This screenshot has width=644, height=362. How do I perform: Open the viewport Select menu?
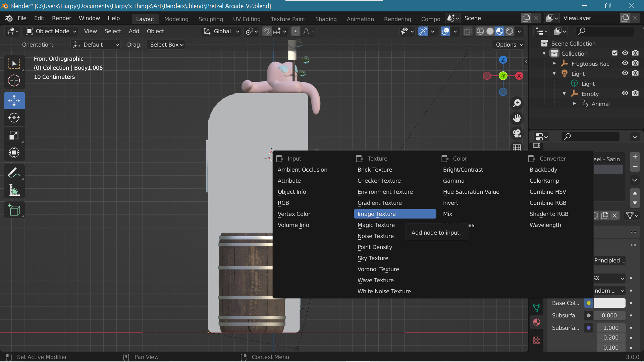click(113, 31)
